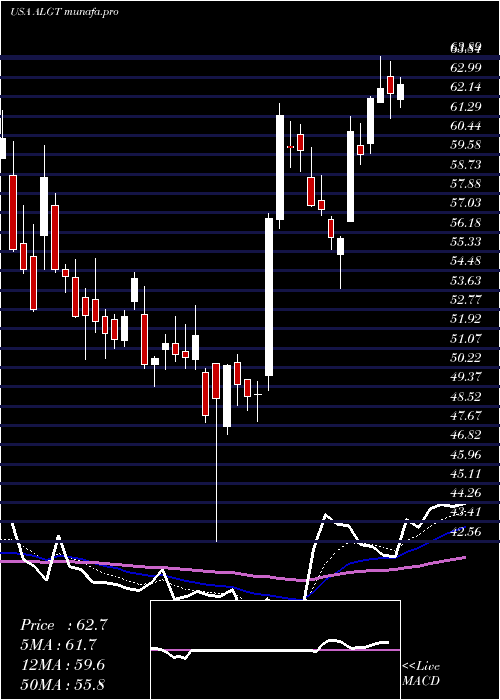Click the 59.58 price axis label
Image resolution: width=500 pixels, height=700 pixels.
(466, 146)
